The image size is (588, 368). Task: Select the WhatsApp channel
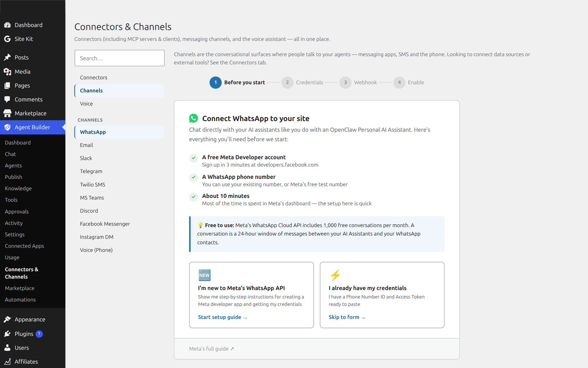[x=119, y=132]
